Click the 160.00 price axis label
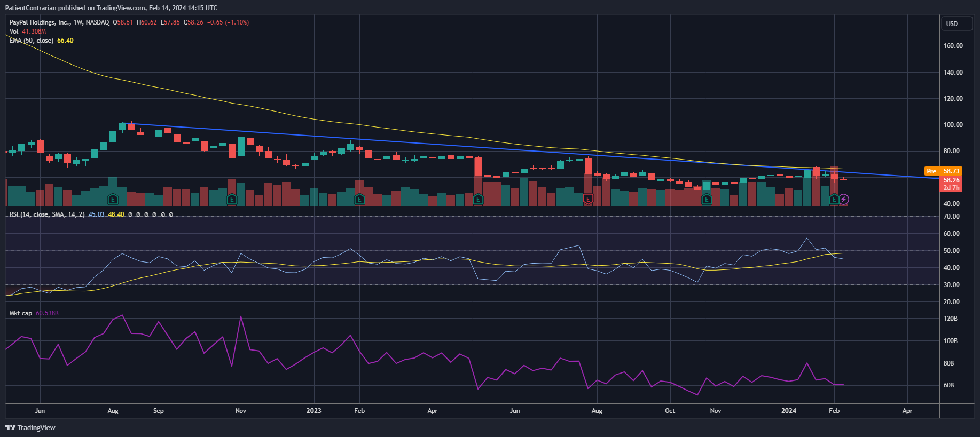Screen dimensions: 980x437 tap(953, 46)
